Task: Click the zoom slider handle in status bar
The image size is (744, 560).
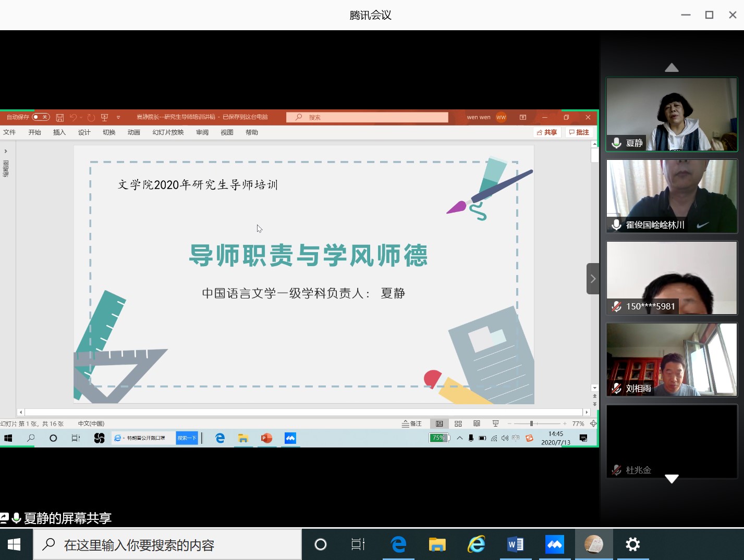Action: 531,424
